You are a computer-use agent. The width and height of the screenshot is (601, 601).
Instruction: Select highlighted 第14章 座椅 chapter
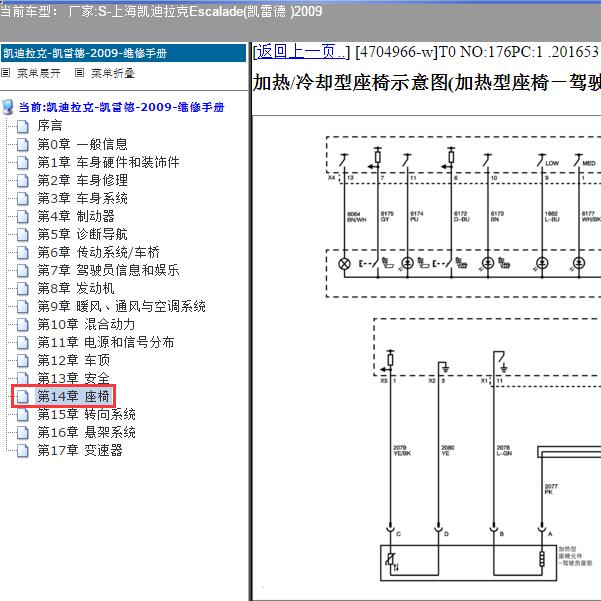click(x=74, y=397)
